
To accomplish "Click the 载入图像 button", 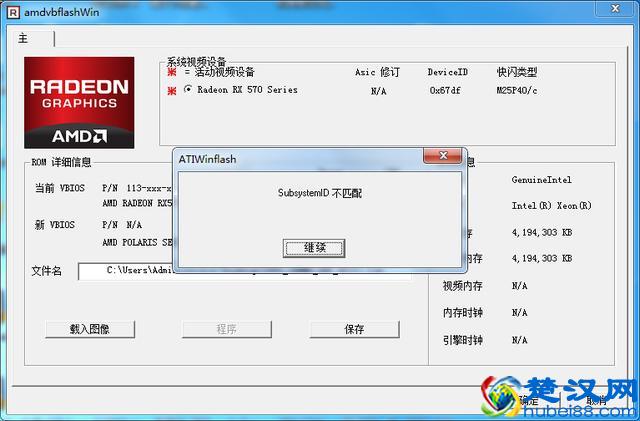I will [90, 329].
